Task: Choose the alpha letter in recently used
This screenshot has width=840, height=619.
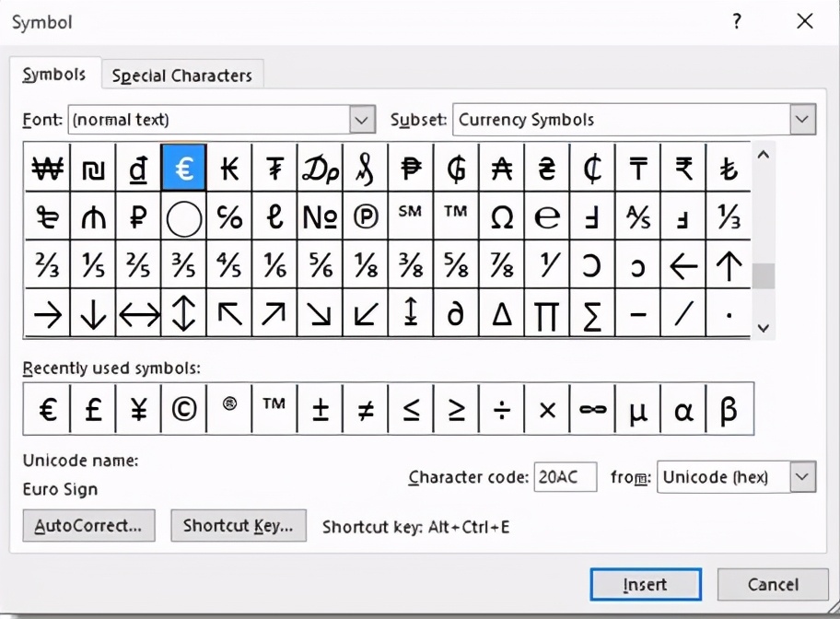Action: 683,409
